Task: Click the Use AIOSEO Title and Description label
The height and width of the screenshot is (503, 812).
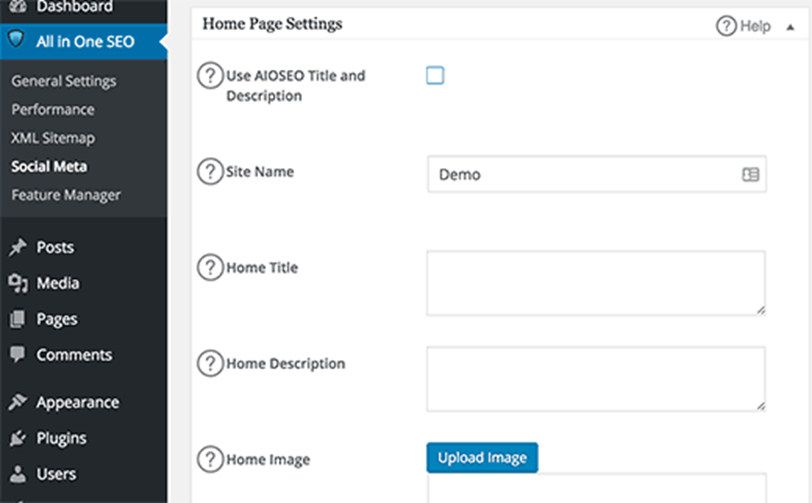Action: click(296, 85)
